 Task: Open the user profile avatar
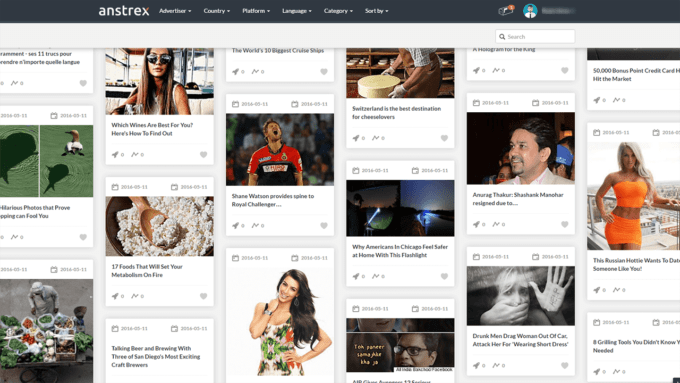530,11
